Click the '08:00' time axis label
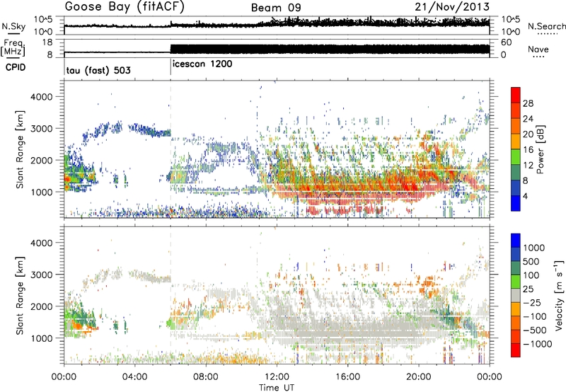The image size is (566, 392). [206, 377]
